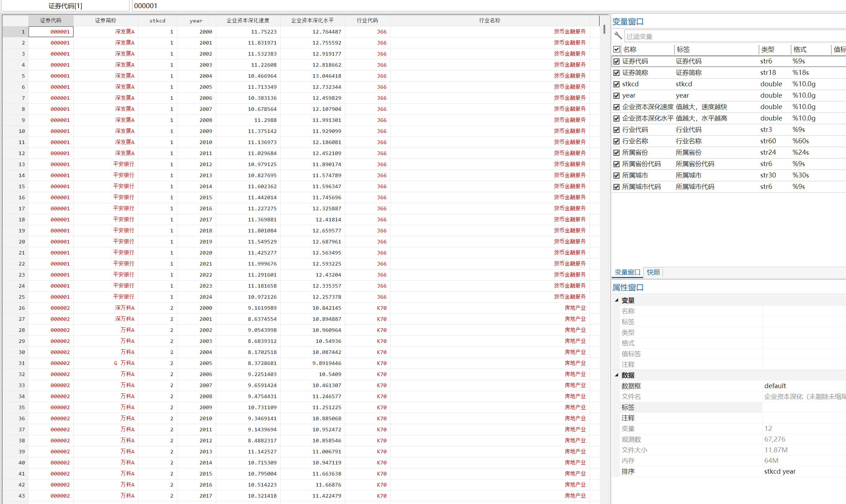The width and height of the screenshot is (846, 504).
Task: Click the wrench icon beside variable filter
Action: (x=618, y=36)
